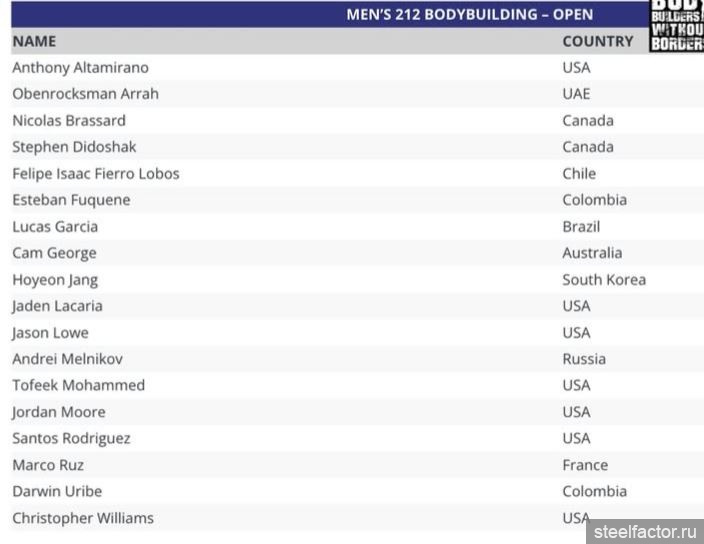The width and height of the screenshot is (704, 544).
Task: Click on Tofeek Mohammed's name
Action: [x=78, y=386]
